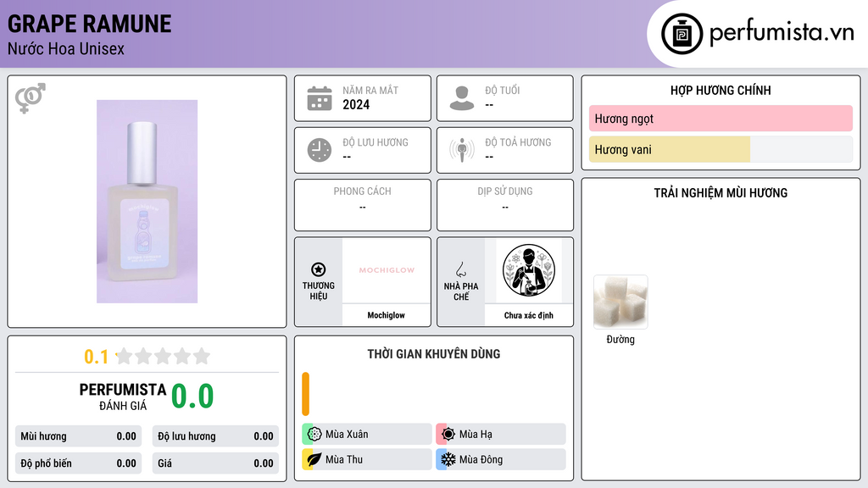Click the Phong cách box
This screenshot has height=488, width=868.
363,205
